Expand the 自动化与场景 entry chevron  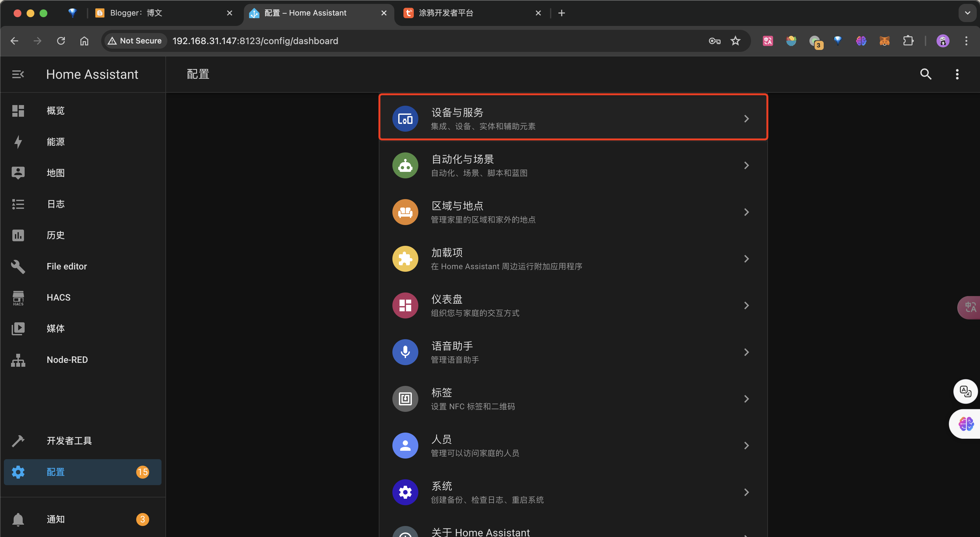click(x=747, y=165)
